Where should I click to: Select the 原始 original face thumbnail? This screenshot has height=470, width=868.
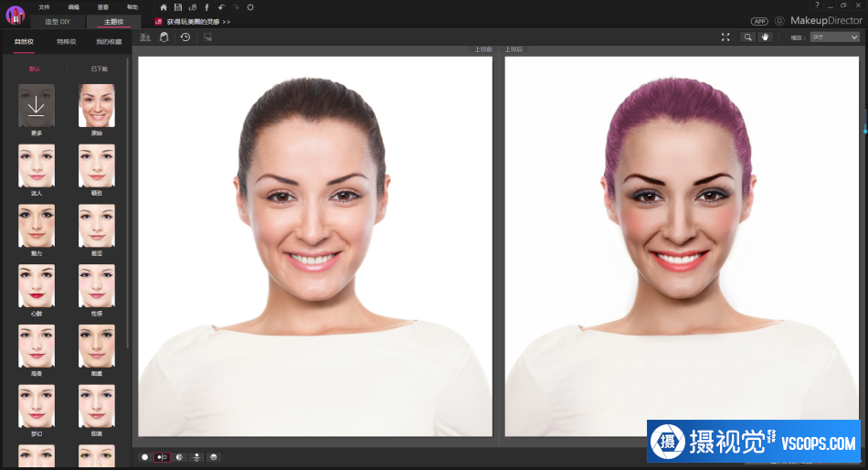point(97,105)
